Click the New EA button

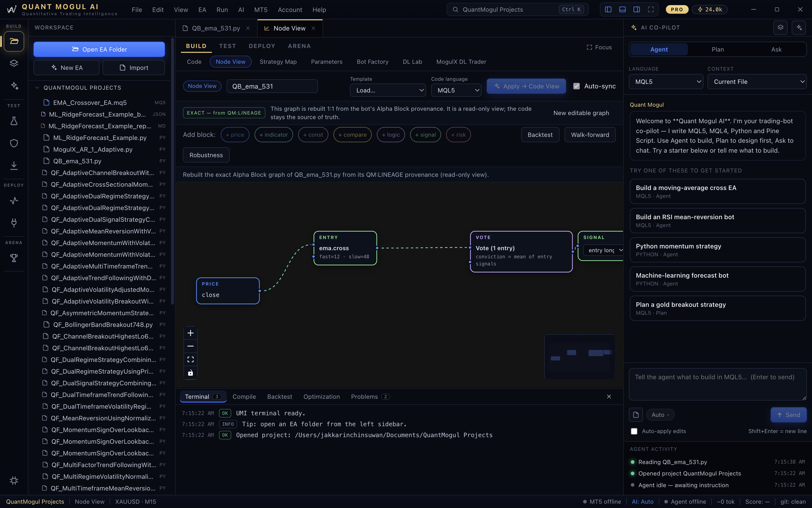click(66, 68)
